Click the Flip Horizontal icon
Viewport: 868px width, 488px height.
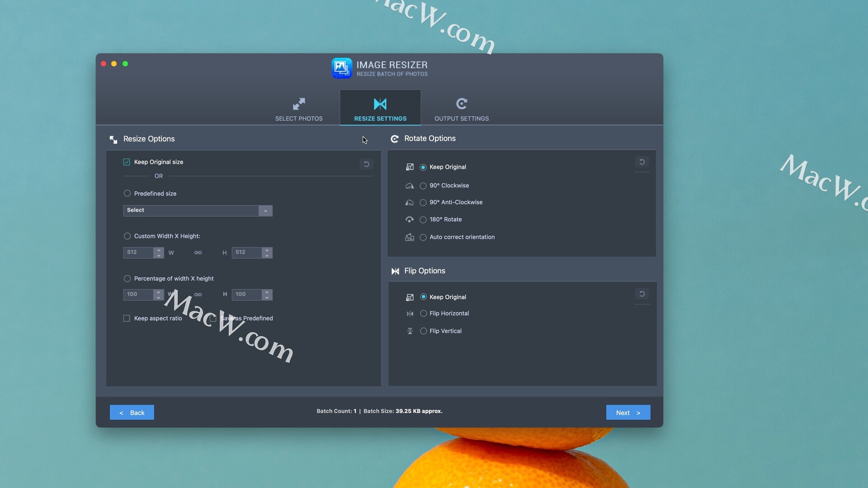point(410,314)
